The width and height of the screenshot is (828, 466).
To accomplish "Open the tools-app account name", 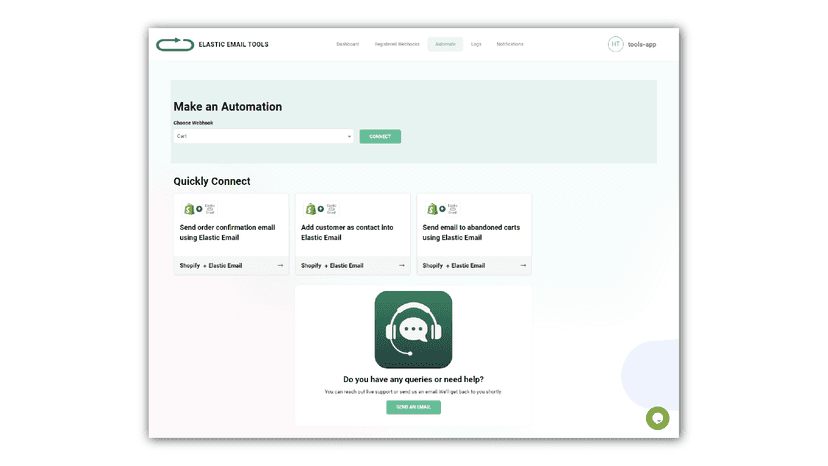I will (x=642, y=44).
